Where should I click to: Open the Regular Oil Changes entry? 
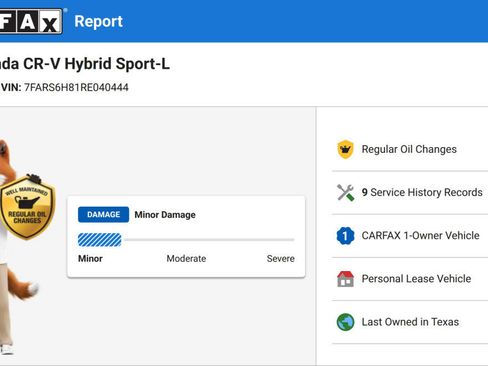[410, 149]
